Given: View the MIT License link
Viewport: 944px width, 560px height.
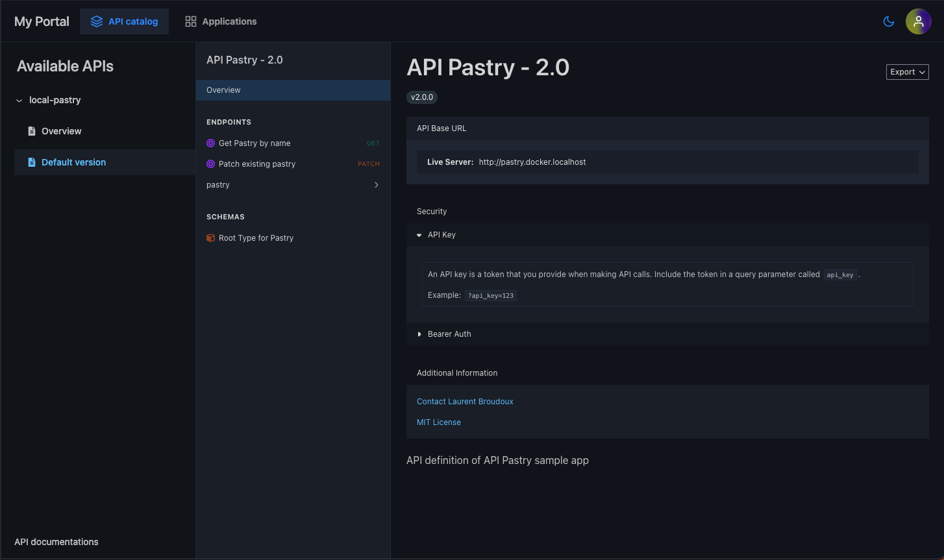Looking at the screenshot, I should [x=439, y=422].
